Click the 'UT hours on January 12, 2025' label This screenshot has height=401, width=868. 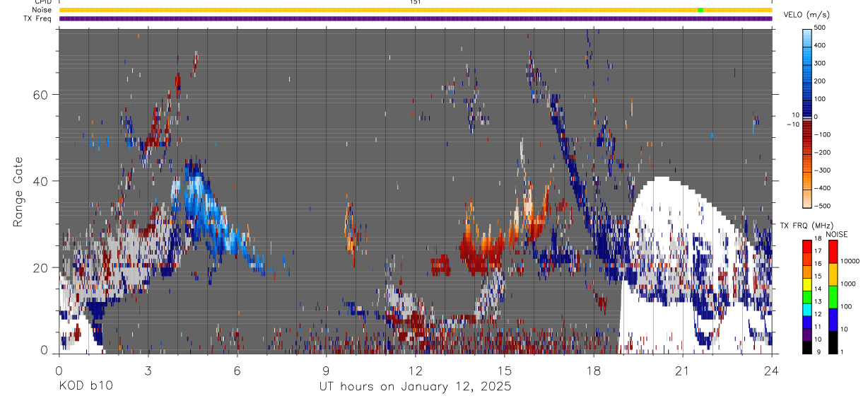415,387
